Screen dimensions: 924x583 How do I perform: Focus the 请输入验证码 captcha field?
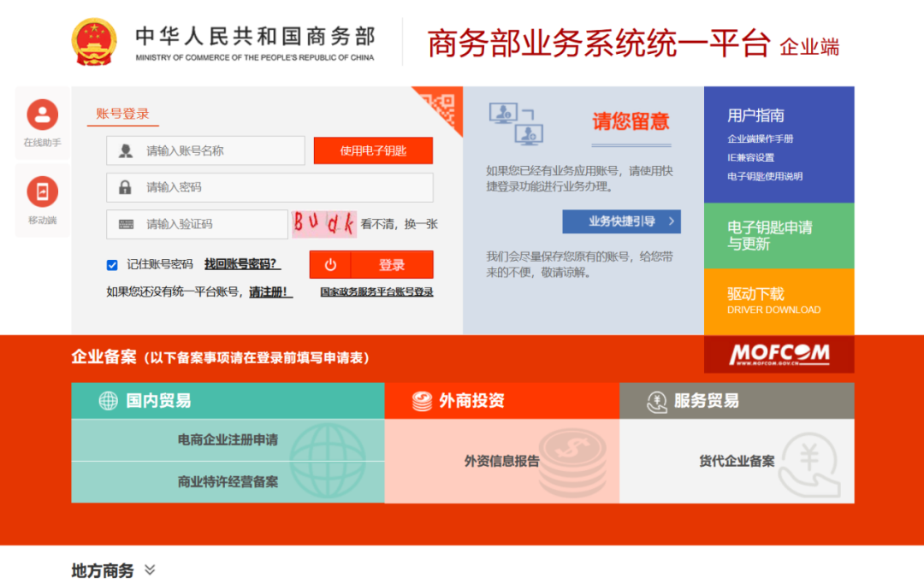click(197, 224)
